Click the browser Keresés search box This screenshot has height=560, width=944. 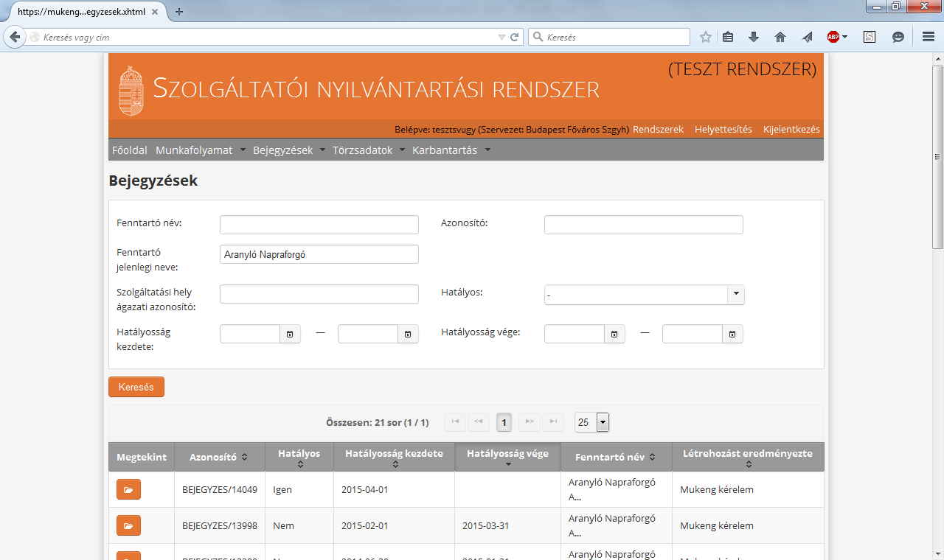click(609, 37)
